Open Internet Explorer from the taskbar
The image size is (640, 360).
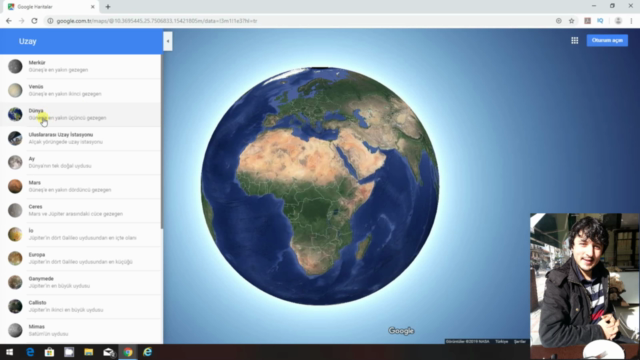(x=147, y=352)
